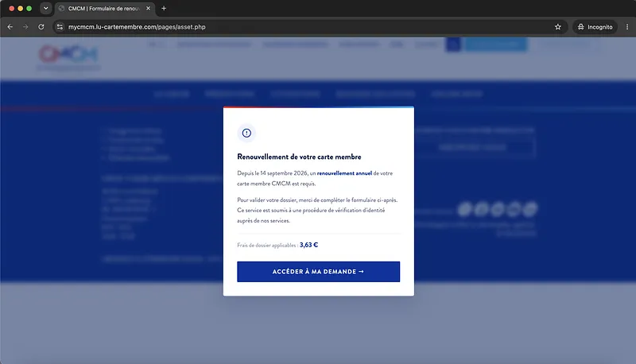Click 'Frais de dossier applicables' label
Viewport: 636px width, 364px height.
pos(267,246)
